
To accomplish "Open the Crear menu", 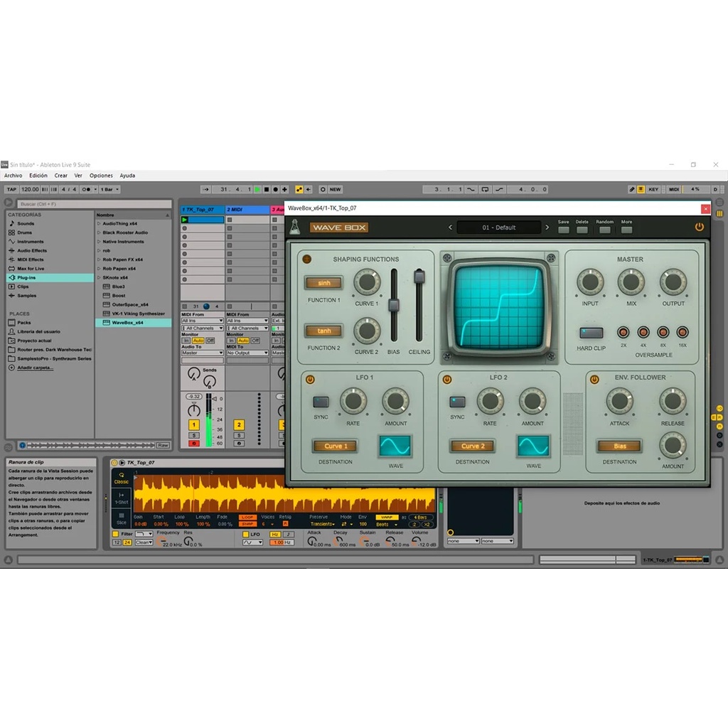I will 61,176.
